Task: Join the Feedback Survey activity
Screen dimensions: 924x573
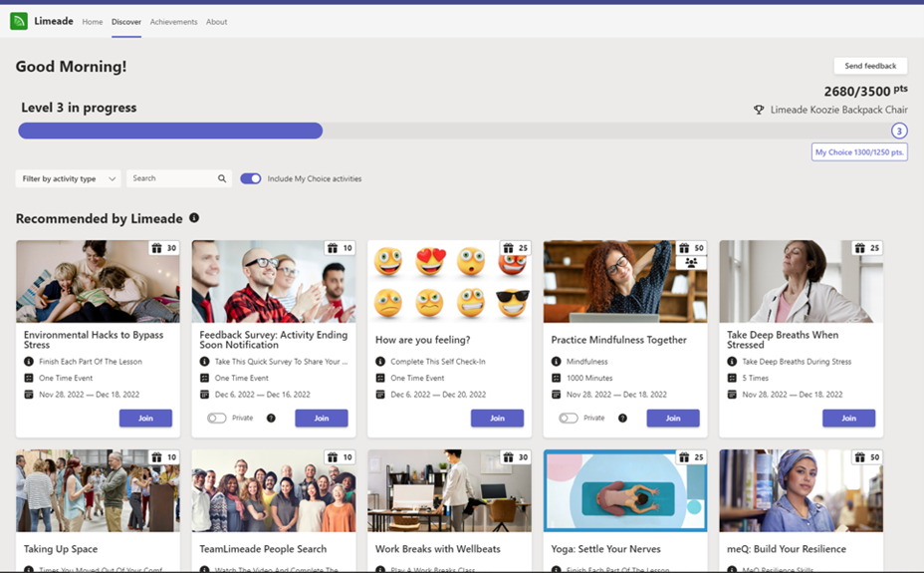Action: click(322, 418)
